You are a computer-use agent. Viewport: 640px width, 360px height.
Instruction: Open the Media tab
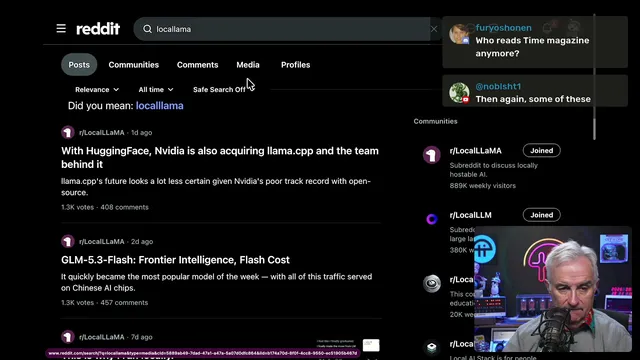(248, 64)
